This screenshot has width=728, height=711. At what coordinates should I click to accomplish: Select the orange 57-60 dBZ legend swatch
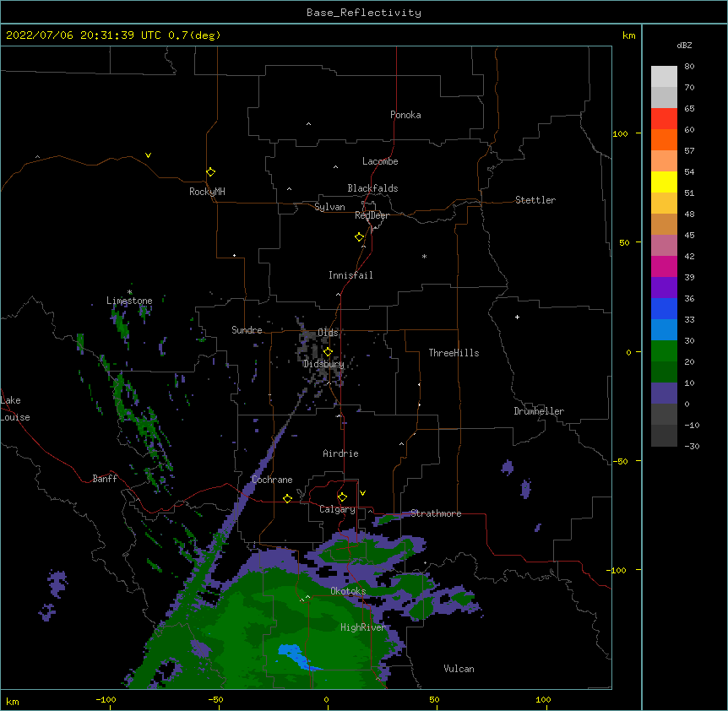point(664,139)
